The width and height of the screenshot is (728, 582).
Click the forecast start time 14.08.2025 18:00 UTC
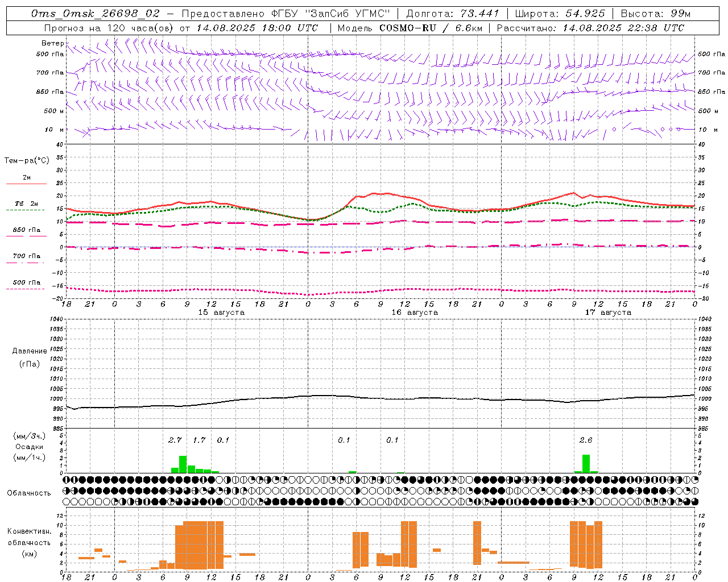[258, 27]
